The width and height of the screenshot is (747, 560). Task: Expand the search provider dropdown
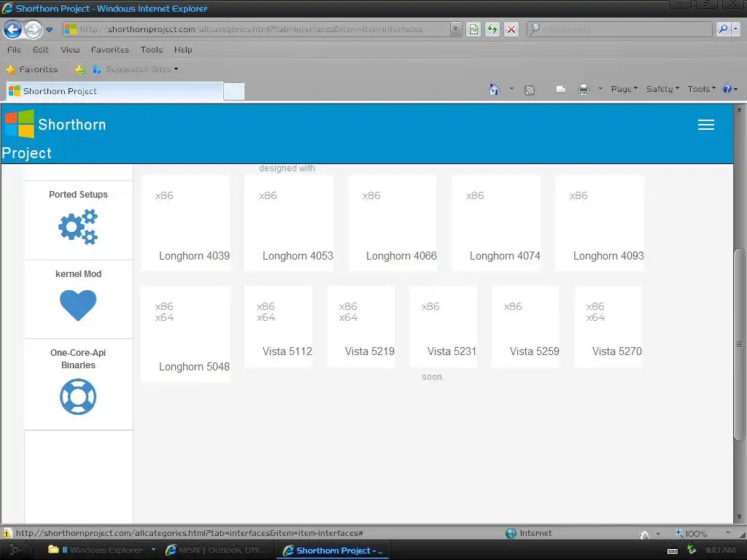pyautogui.click(x=735, y=29)
